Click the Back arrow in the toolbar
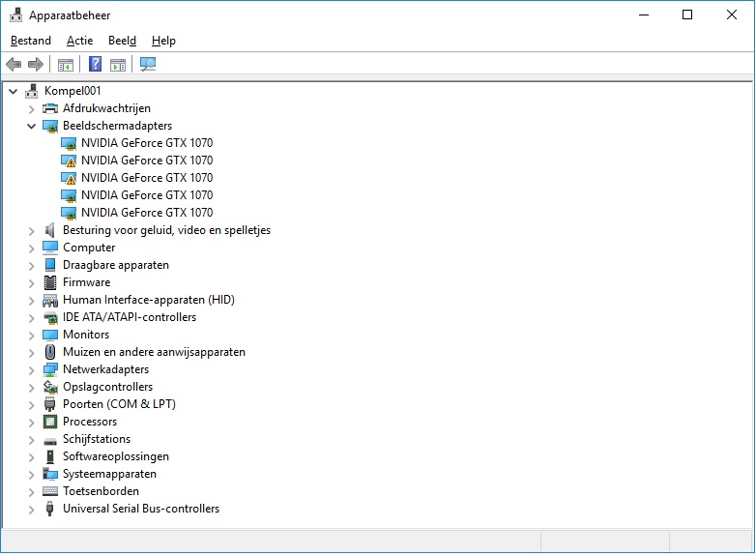This screenshot has height=556, width=756. click(x=14, y=65)
